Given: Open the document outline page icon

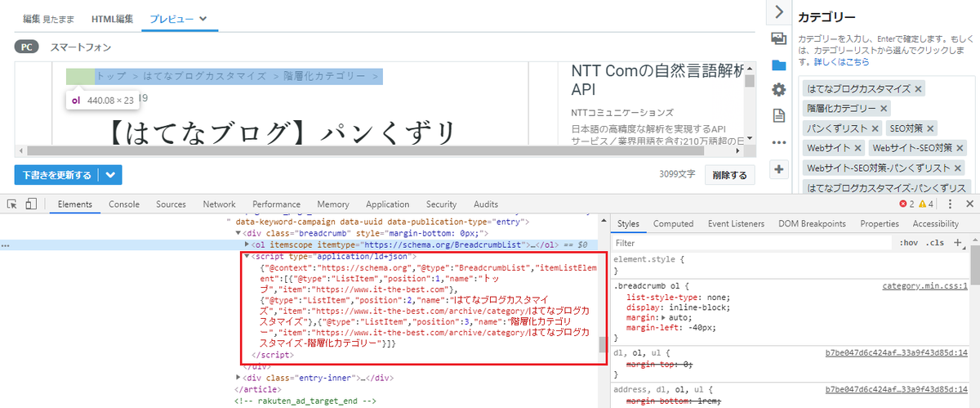Looking at the screenshot, I should pyautogui.click(x=779, y=115).
